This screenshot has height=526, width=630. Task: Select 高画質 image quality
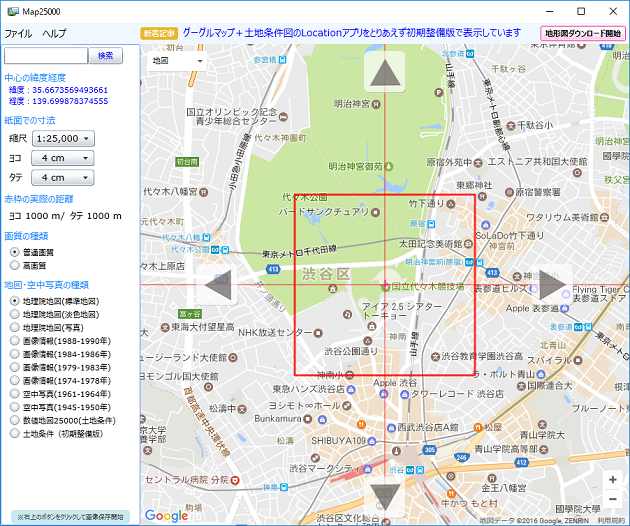pyautogui.click(x=15, y=265)
